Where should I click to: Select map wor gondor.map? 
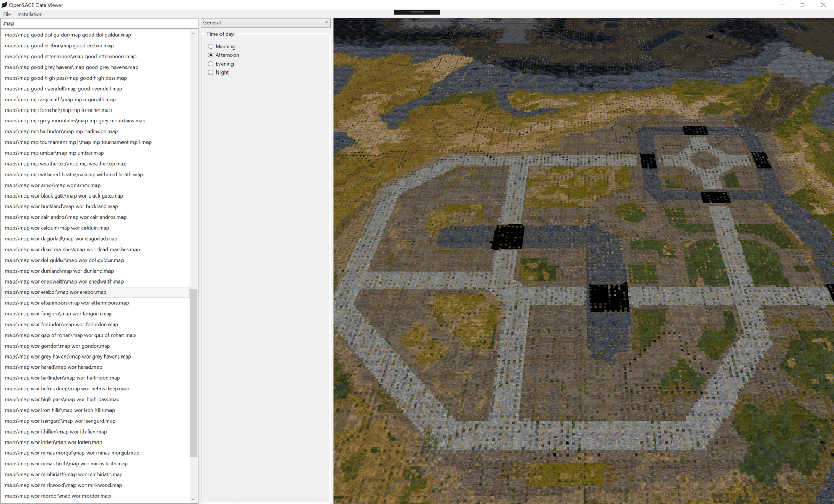[x=95, y=346]
